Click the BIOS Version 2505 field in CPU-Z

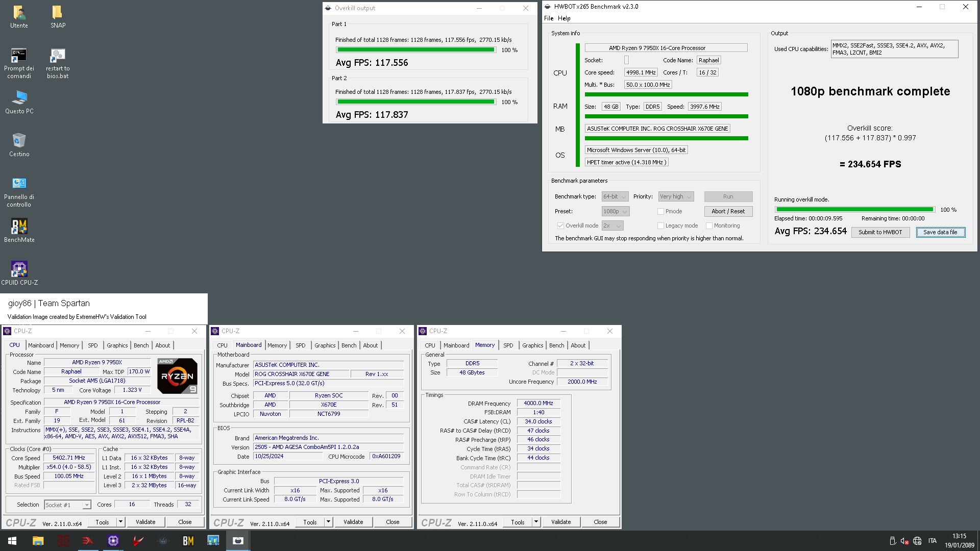[x=328, y=447]
